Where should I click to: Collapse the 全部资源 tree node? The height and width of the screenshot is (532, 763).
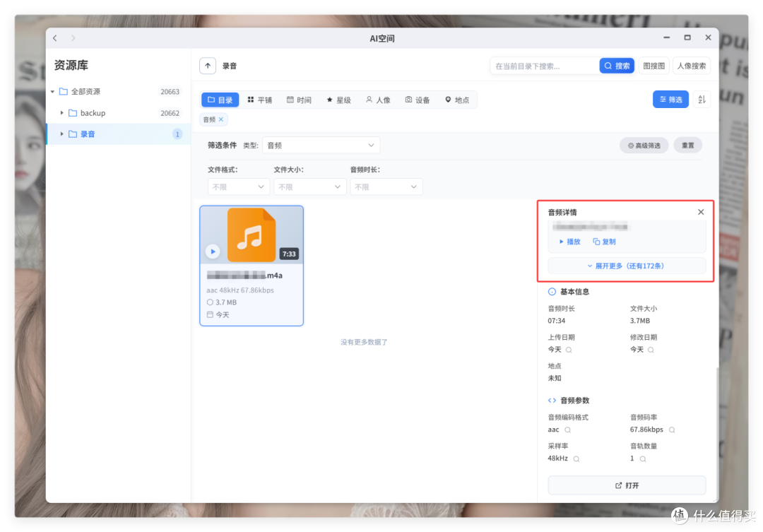(52, 92)
